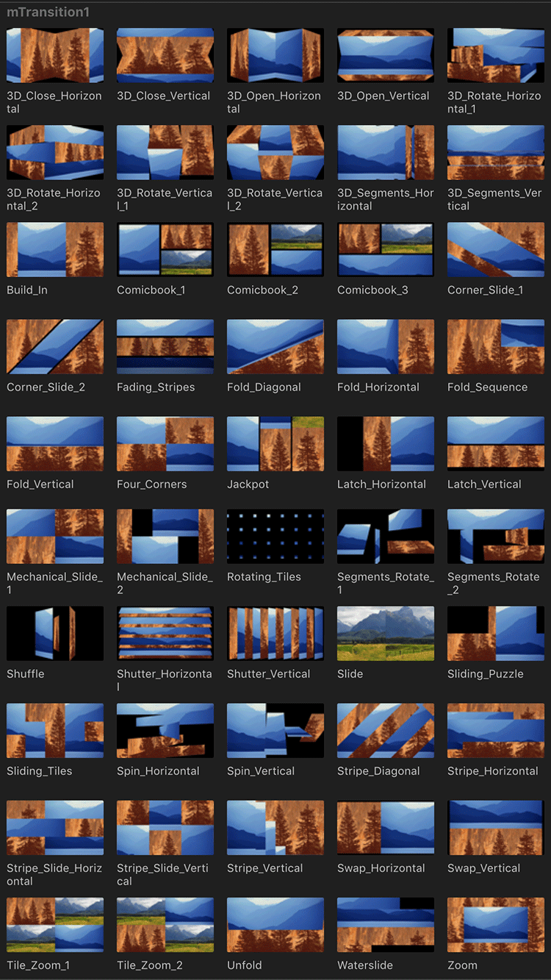Choose the Four_Corners transition thumbnail
Viewport: 551px width, 980px height.
pos(165,443)
